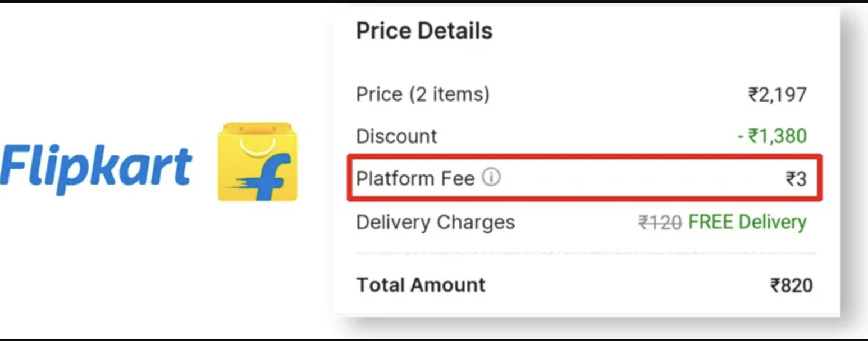The height and width of the screenshot is (341, 868).
Task: Click the black bar at the bottom edge
Action: pos(434,339)
